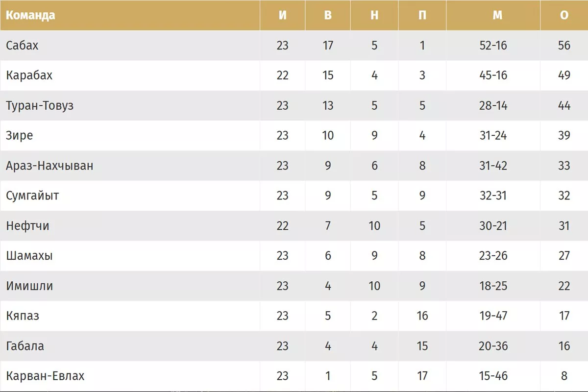The width and height of the screenshot is (588, 392).
Task: Select team name Сабах
Action: [x=22, y=46]
